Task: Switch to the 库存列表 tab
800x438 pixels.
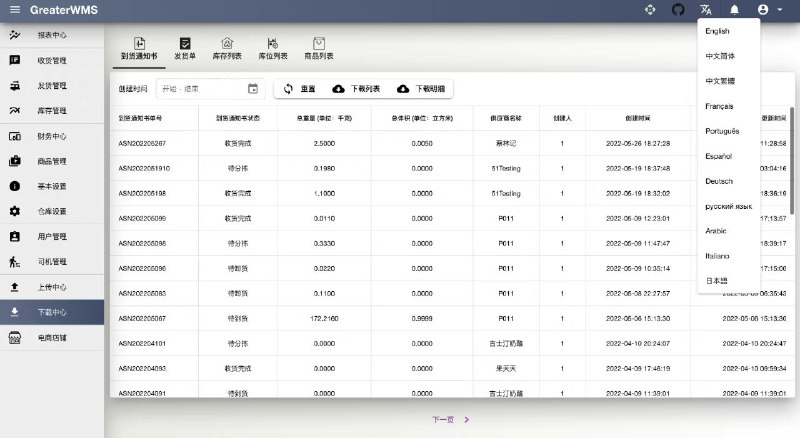Action: tap(227, 49)
